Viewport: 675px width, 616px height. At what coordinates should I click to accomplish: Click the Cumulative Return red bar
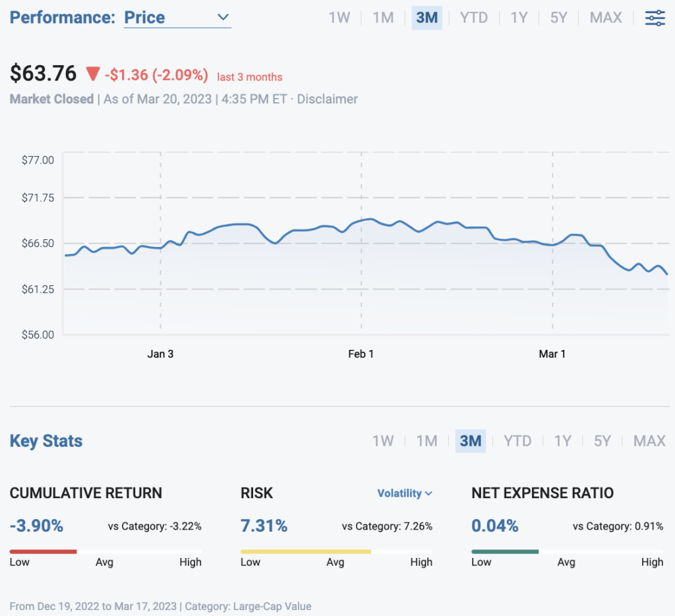click(44, 551)
